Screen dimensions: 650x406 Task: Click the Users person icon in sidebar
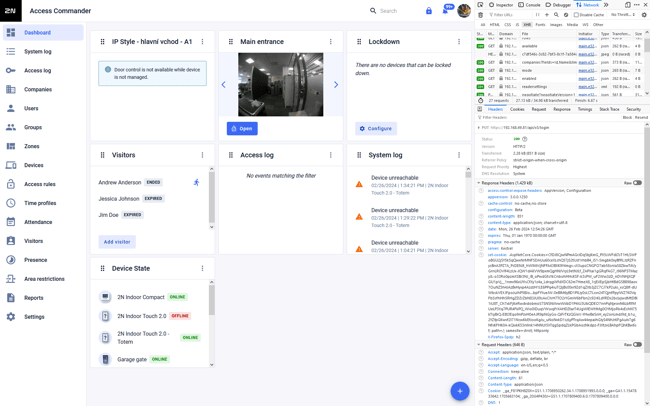11,108
